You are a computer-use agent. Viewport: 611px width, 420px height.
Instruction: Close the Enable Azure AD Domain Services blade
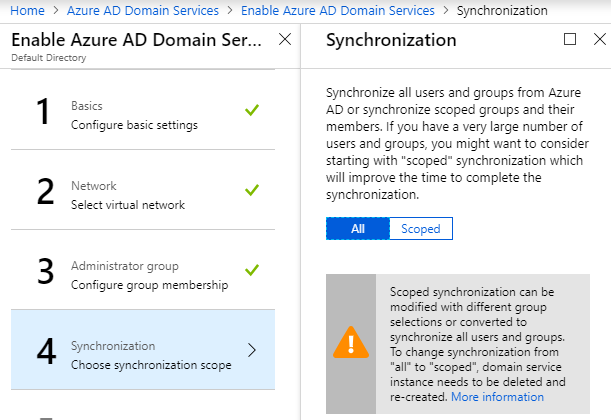[284, 40]
